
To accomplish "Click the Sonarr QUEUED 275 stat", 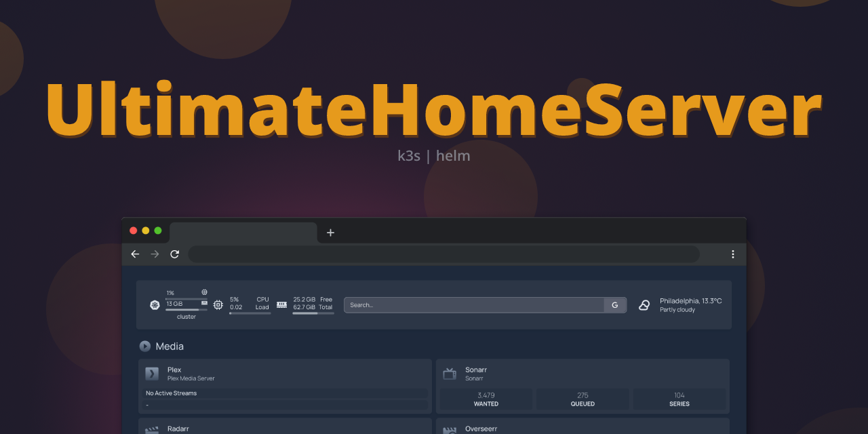I will click(583, 399).
